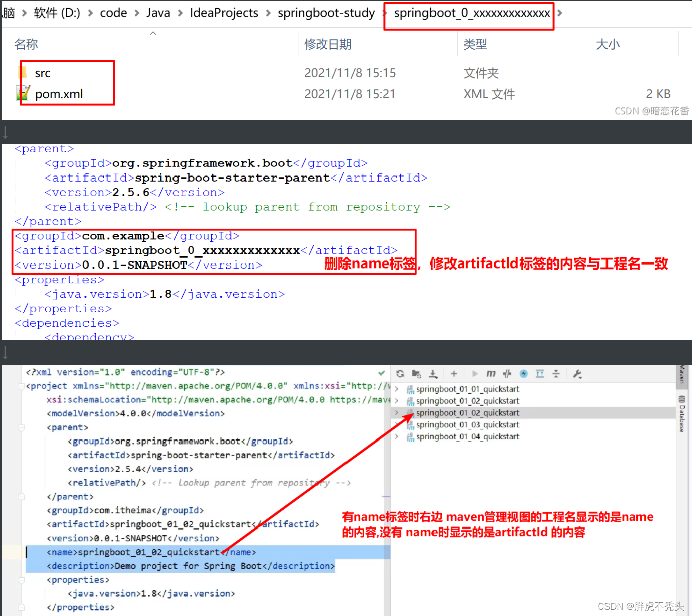Click the modelVersion 4.0.0 line
The width and height of the screenshot is (692, 616).
coord(136,413)
